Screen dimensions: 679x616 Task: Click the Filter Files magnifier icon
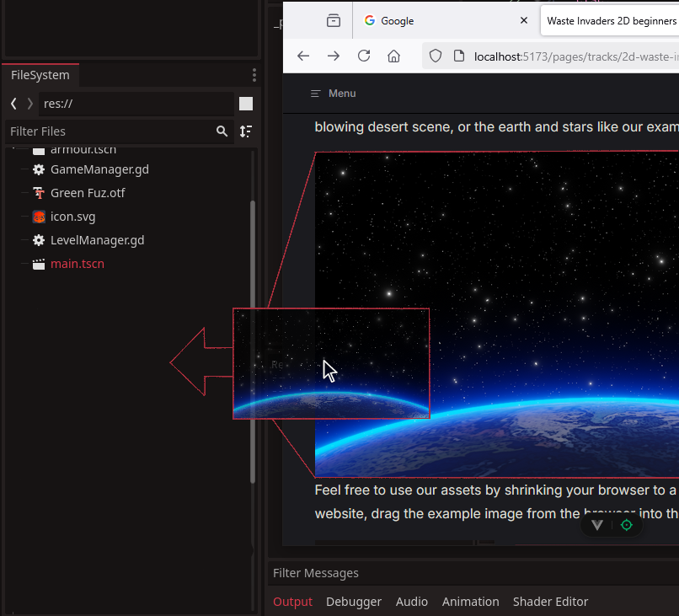[222, 131]
